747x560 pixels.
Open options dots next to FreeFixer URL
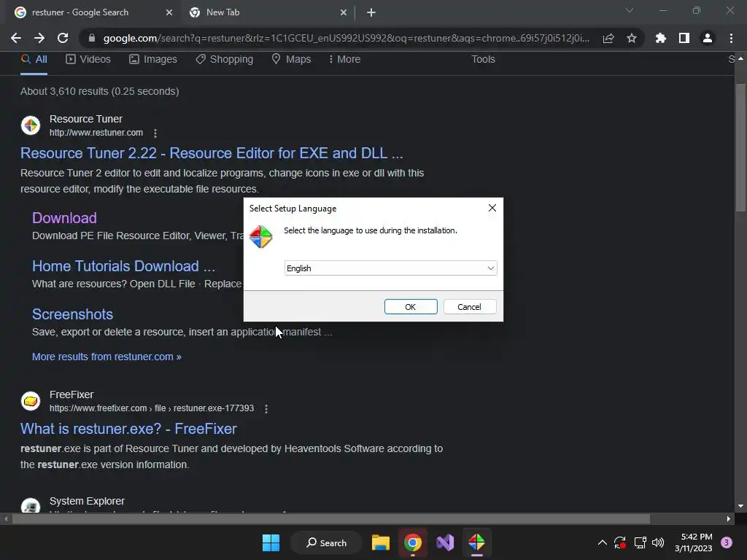[266, 408]
